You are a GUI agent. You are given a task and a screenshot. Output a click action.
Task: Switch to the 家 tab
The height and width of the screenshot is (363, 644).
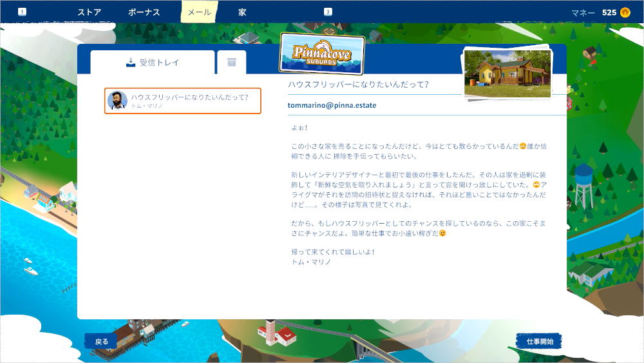(242, 12)
